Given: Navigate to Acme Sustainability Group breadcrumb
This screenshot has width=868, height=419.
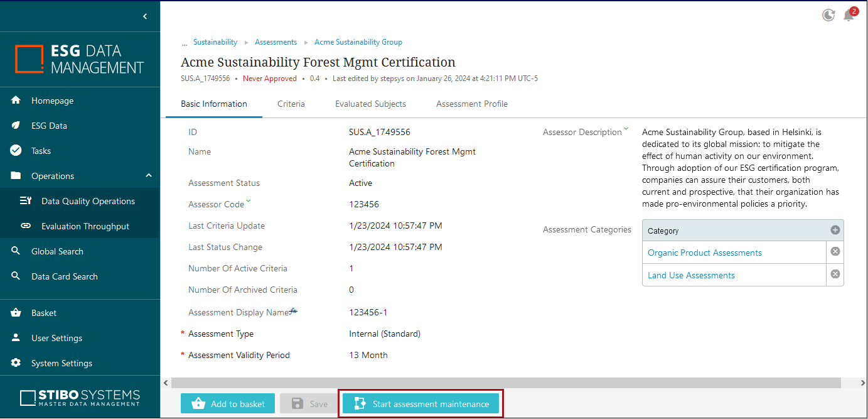Looking at the screenshot, I should pos(358,42).
